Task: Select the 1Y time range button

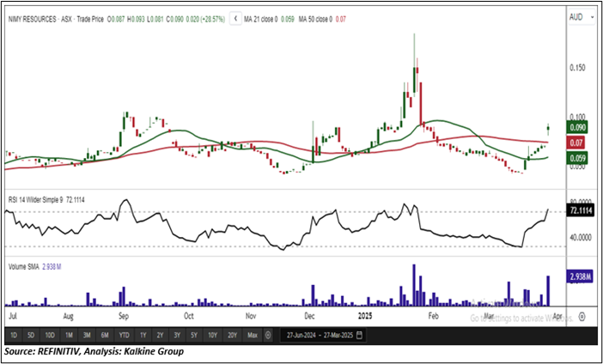Action: pos(143,335)
